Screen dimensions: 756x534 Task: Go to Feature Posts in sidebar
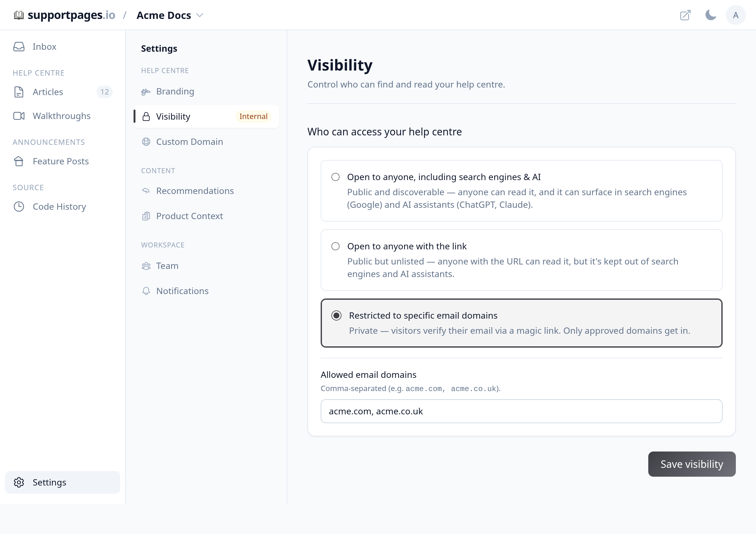click(63, 161)
